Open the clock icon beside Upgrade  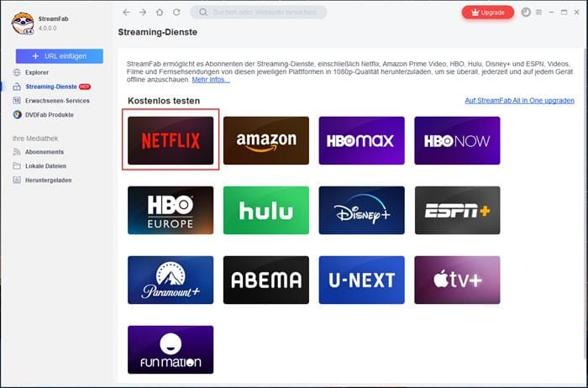pyautogui.click(x=526, y=13)
